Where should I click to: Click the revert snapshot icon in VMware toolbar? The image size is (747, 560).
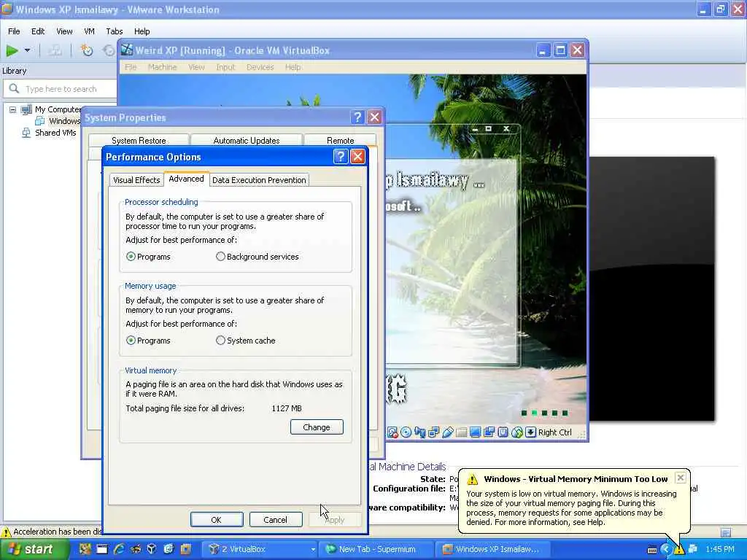[109, 50]
